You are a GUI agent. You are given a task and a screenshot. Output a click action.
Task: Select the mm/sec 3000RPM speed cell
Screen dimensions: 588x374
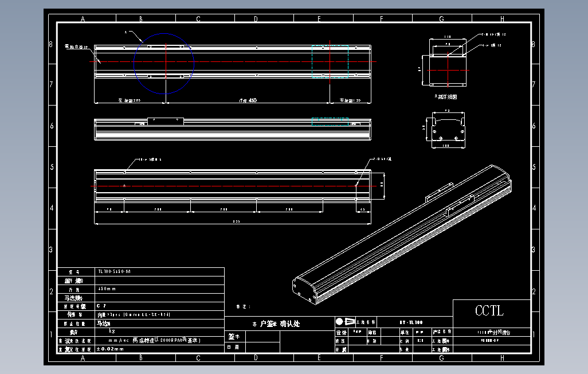(160, 341)
